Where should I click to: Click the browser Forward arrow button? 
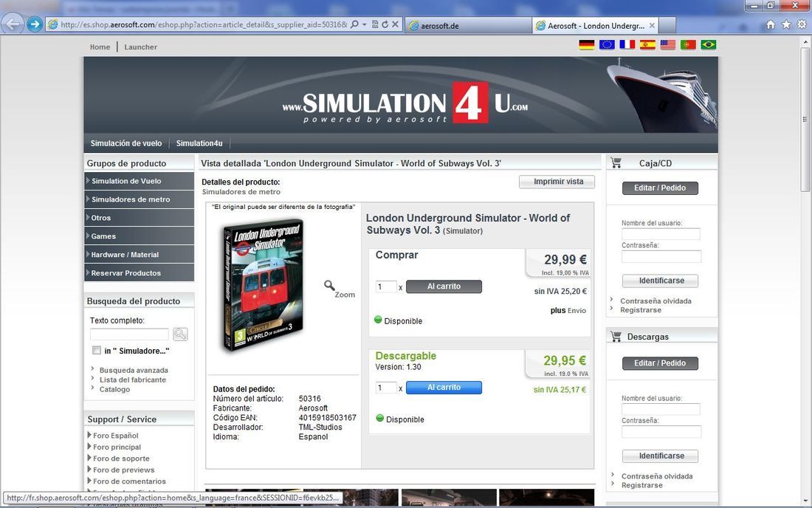coord(34,24)
